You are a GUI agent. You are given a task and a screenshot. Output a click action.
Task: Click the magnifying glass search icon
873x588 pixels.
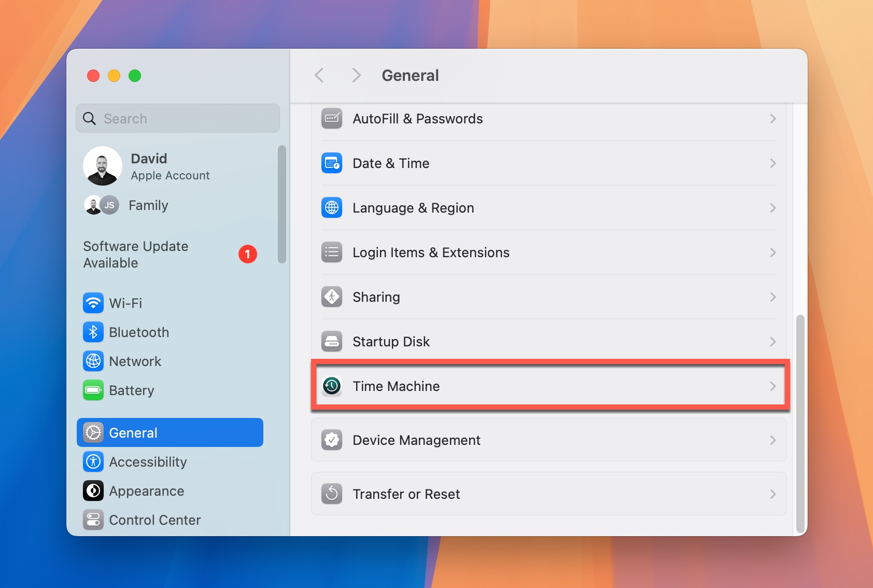(x=90, y=119)
